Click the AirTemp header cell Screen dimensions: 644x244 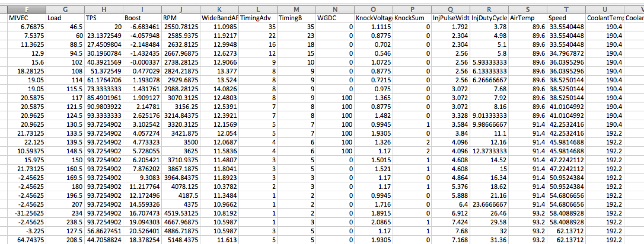point(528,18)
